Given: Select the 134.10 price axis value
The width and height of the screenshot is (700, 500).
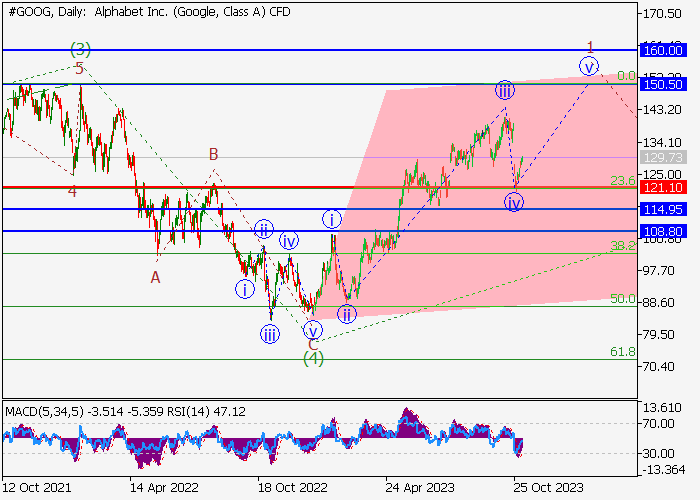Looking at the screenshot, I should tap(662, 142).
